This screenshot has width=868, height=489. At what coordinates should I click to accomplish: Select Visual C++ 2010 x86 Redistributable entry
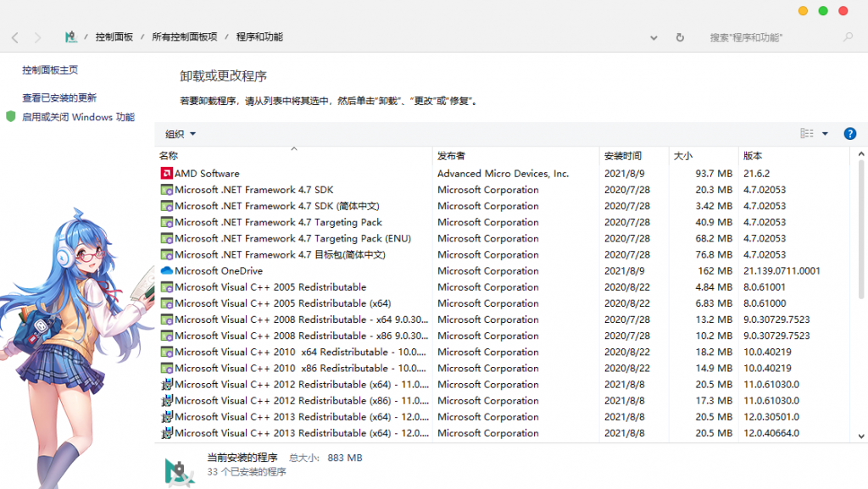click(x=301, y=368)
